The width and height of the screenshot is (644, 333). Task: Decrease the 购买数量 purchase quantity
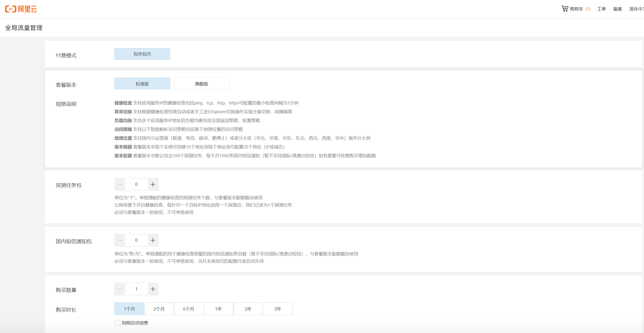pos(120,289)
